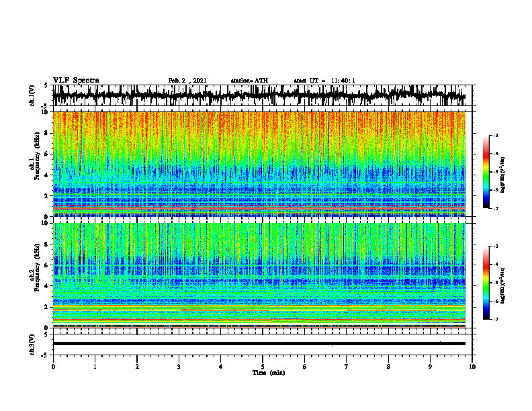Click the 'Time (min)' x-axis title
Image resolution: width=532 pixels, height=411 pixels.
(x=269, y=373)
